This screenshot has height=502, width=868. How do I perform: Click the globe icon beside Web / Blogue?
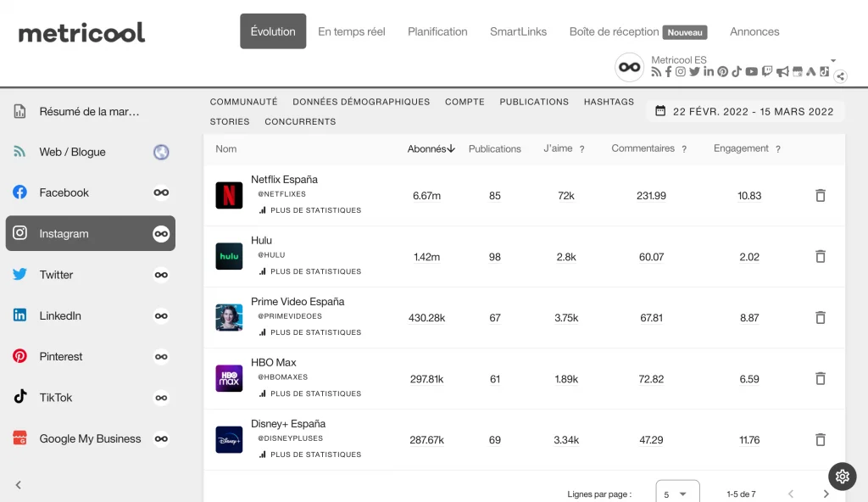(x=161, y=152)
